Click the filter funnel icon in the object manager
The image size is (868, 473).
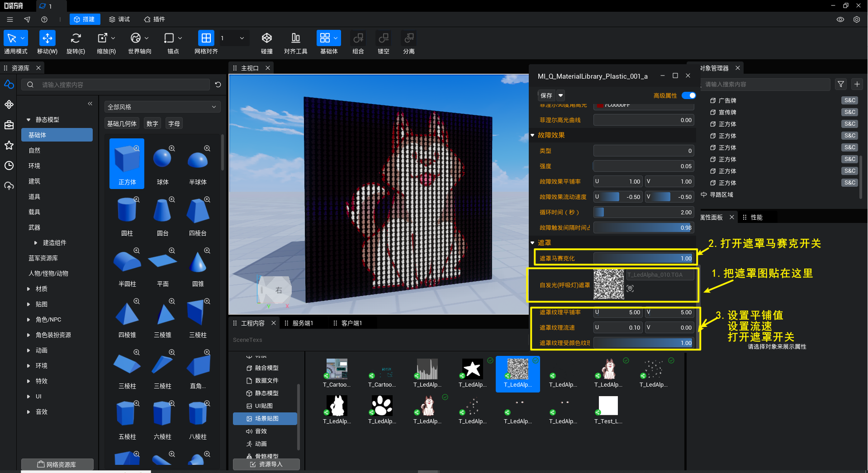click(x=841, y=84)
